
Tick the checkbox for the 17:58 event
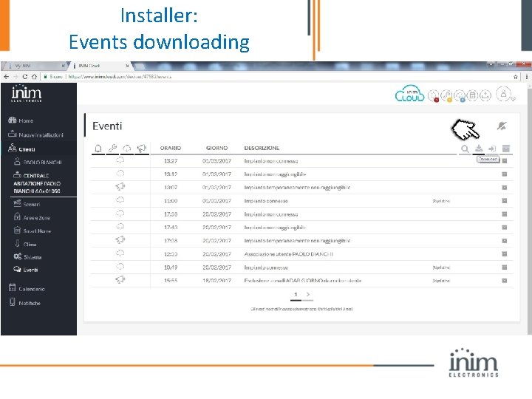505,214
